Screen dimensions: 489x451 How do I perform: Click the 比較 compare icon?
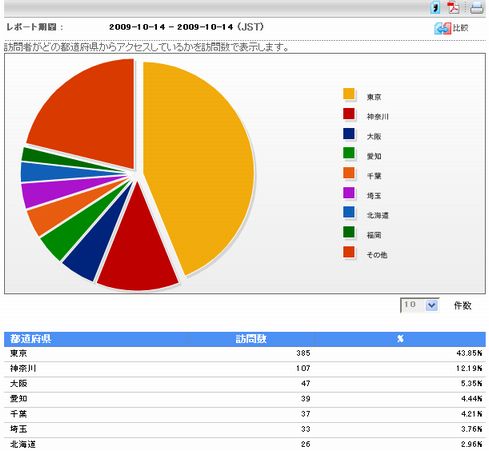click(x=442, y=29)
